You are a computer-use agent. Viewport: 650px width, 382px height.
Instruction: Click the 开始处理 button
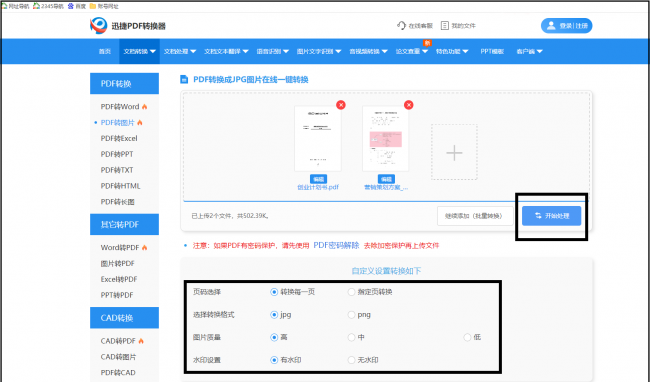[551, 216]
